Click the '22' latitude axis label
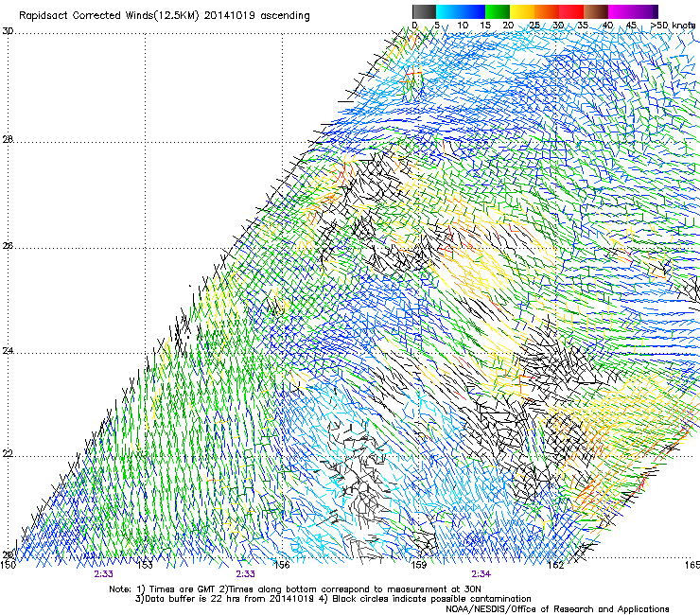Viewport: 700px width, 615px height. pos(8,454)
